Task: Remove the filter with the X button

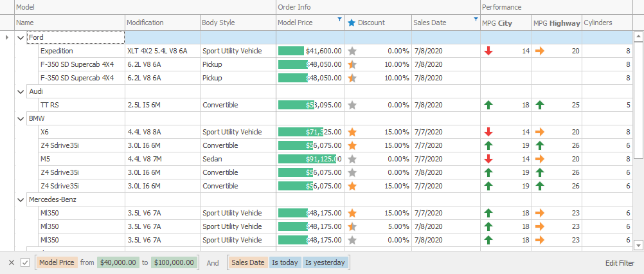Action: coord(12,263)
